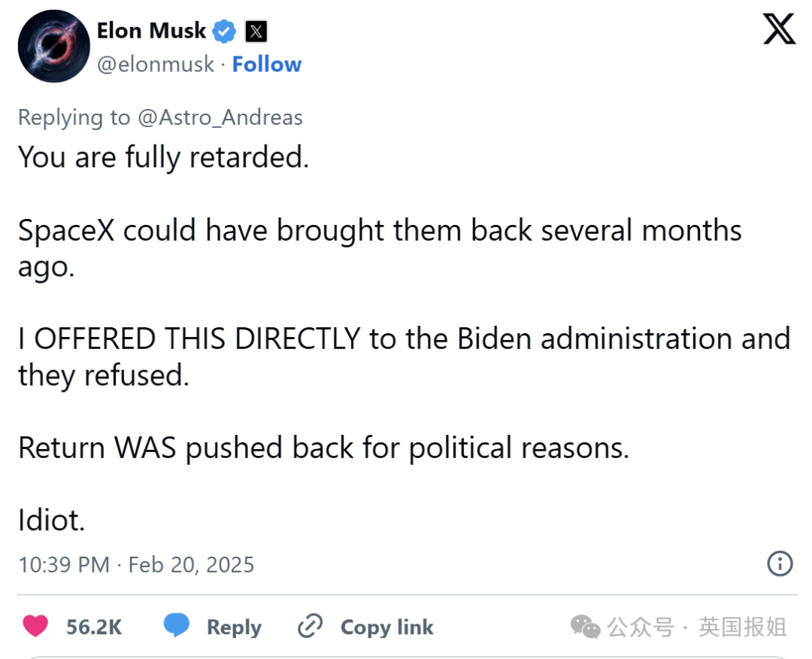
Task: Open the Elon Musk display name
Action: [151, 31]
